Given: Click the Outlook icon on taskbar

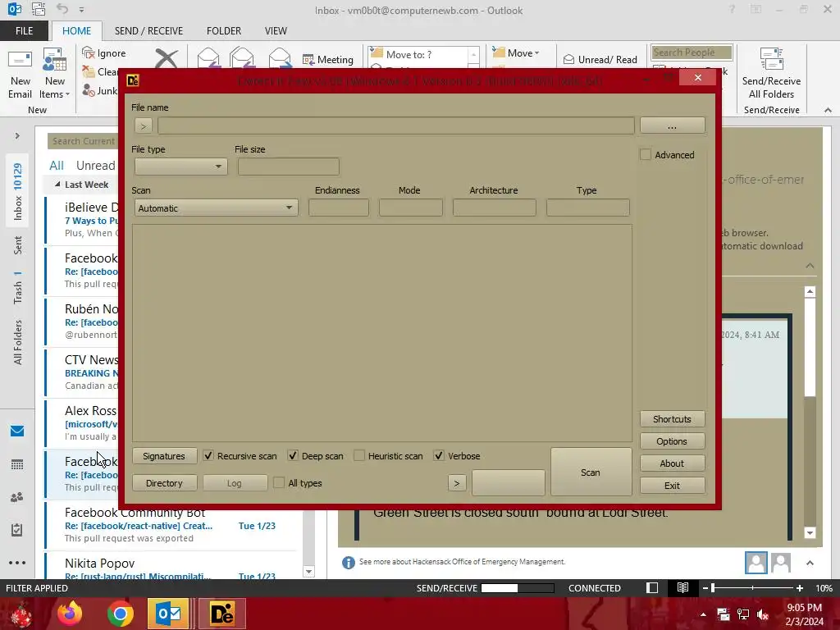Looking at the screenshot, I should [169, 614].
